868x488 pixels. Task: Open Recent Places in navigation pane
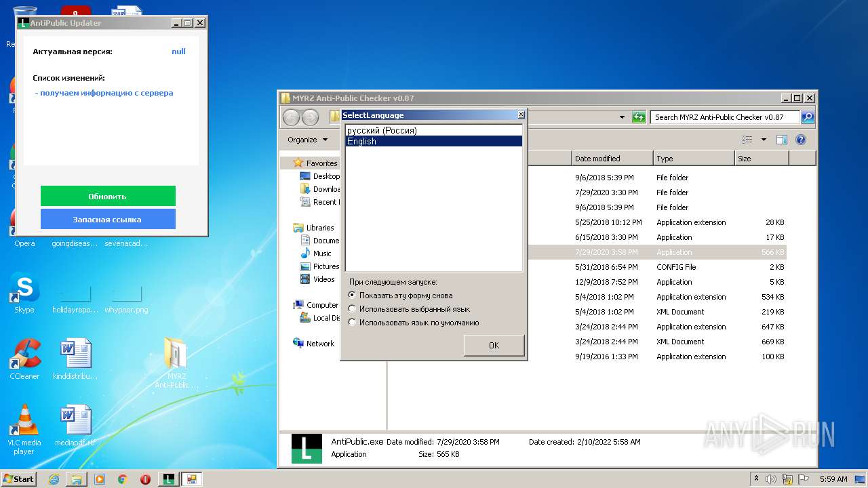pos(319,202)
